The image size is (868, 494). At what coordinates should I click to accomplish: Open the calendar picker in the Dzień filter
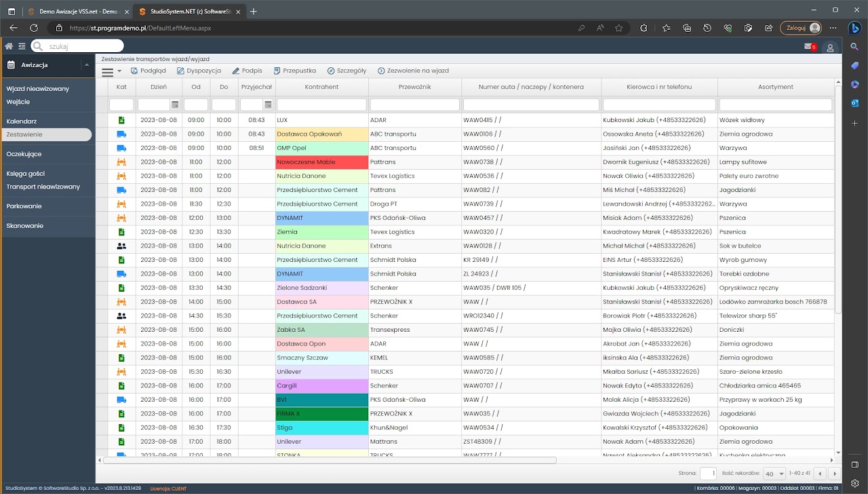(175, 105)
